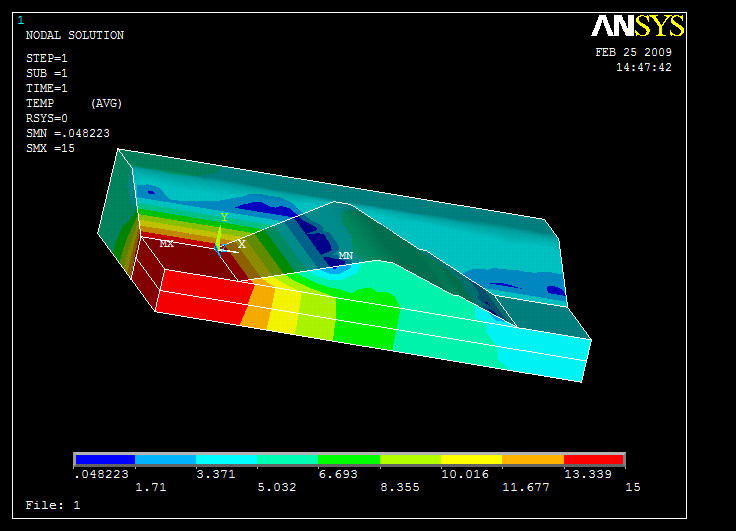Click the SMN =.048223 label
The height and width of the screenshot is (531, 736).
coord(67,133)
